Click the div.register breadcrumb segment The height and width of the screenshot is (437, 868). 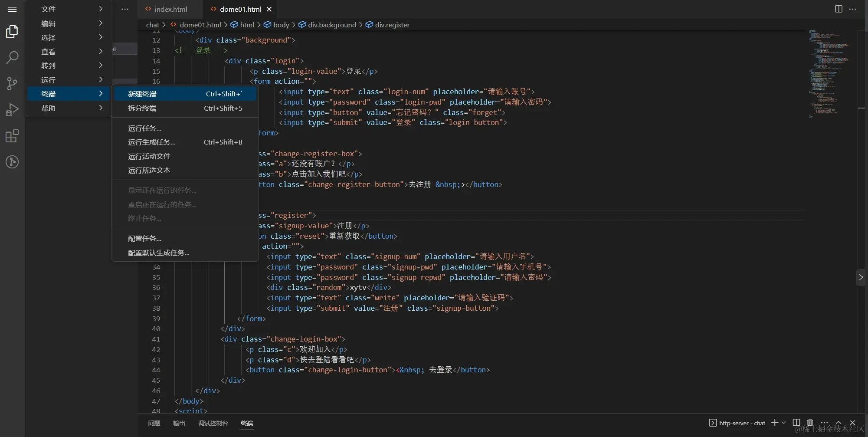click(387, 25)
